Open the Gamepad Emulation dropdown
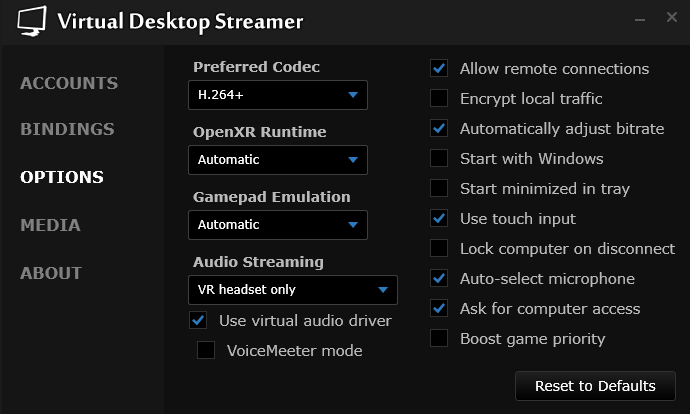The height and width of the screenshot is (414, 690). point(278,225)
